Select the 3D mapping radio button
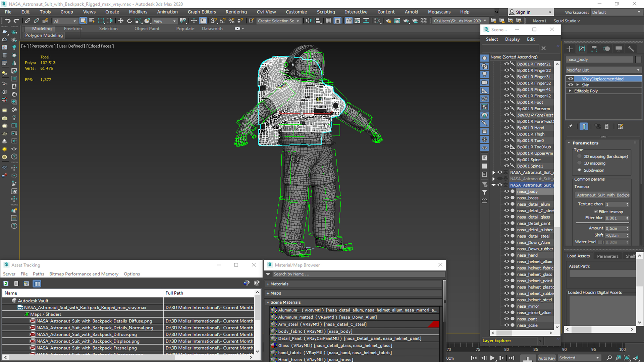 pos(579,163)
